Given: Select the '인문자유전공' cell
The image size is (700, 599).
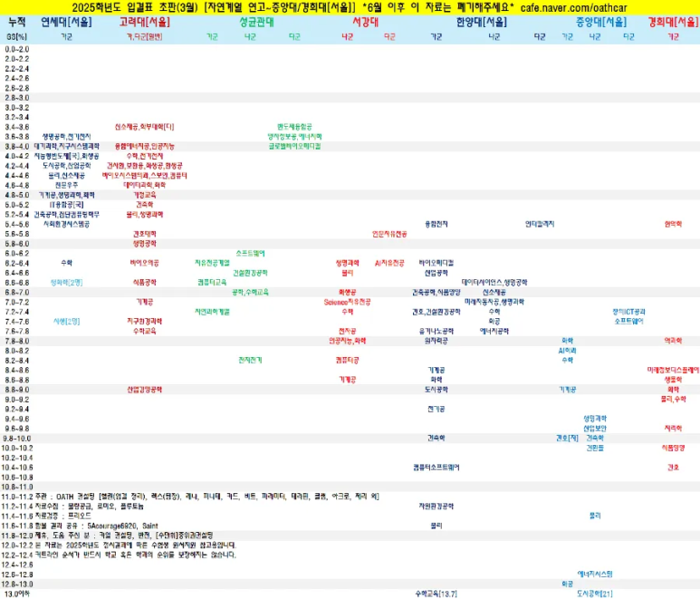Looking at the screenshot, I should [389, 234].
